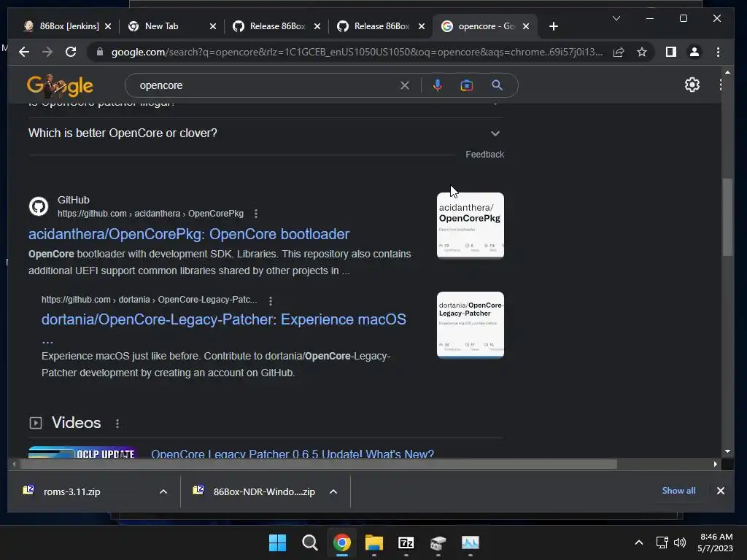
Task: Open more options for OpenCorePkg result
Action: [256, 214]
